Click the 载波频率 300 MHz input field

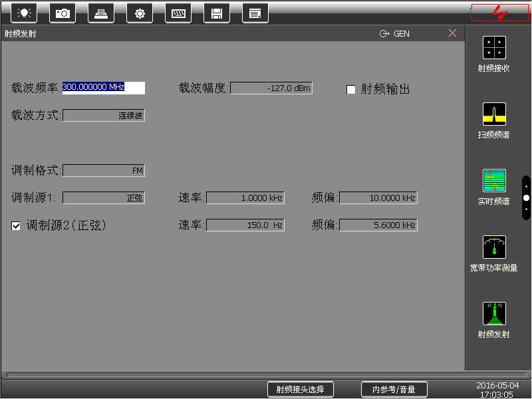[103, 88]
